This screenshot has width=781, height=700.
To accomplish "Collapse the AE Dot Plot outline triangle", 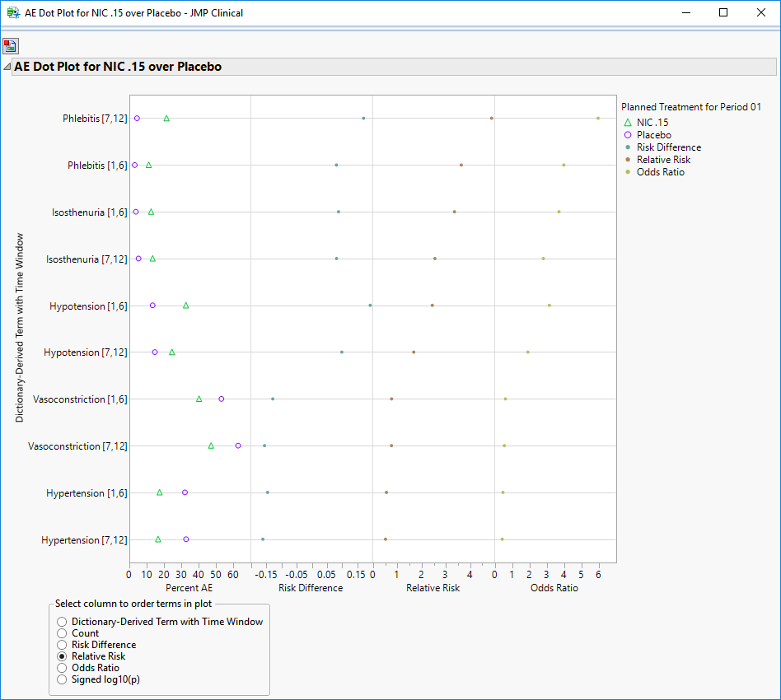I will coord(7,68).
